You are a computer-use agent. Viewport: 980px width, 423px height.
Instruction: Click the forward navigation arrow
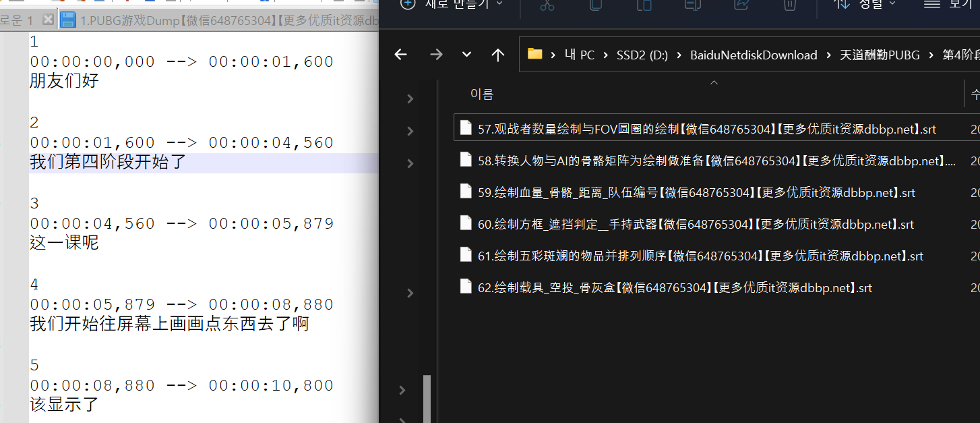tap(436, 55)
